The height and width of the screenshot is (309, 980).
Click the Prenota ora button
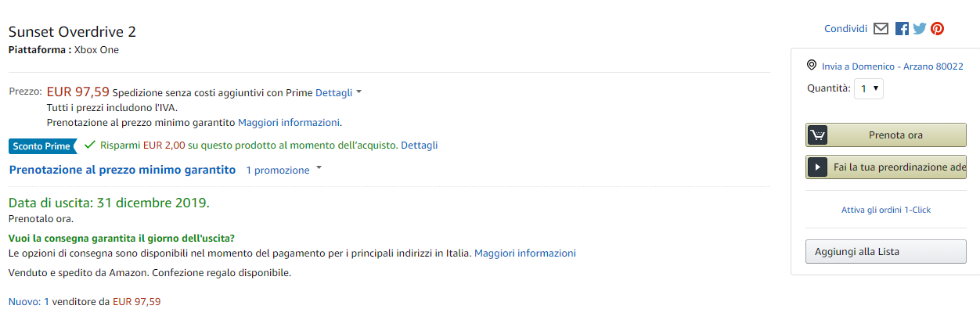(x=886, y=135)
